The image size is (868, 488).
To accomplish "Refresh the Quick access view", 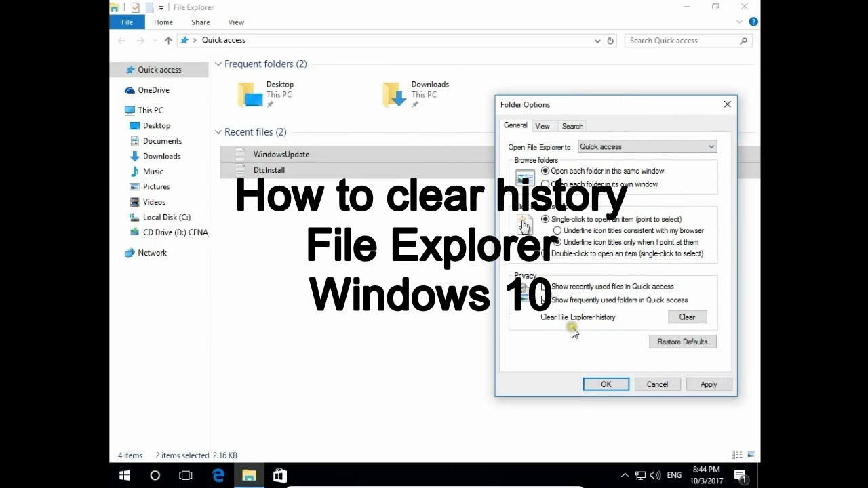I will coord(610,41).
